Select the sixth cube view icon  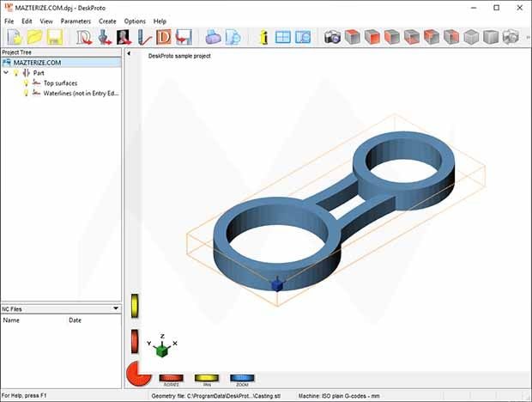click(451, 37)
